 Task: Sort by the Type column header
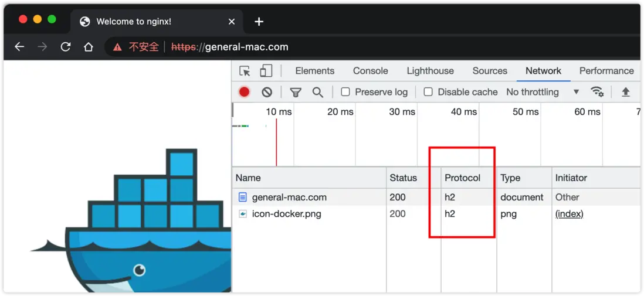point(524,178)
